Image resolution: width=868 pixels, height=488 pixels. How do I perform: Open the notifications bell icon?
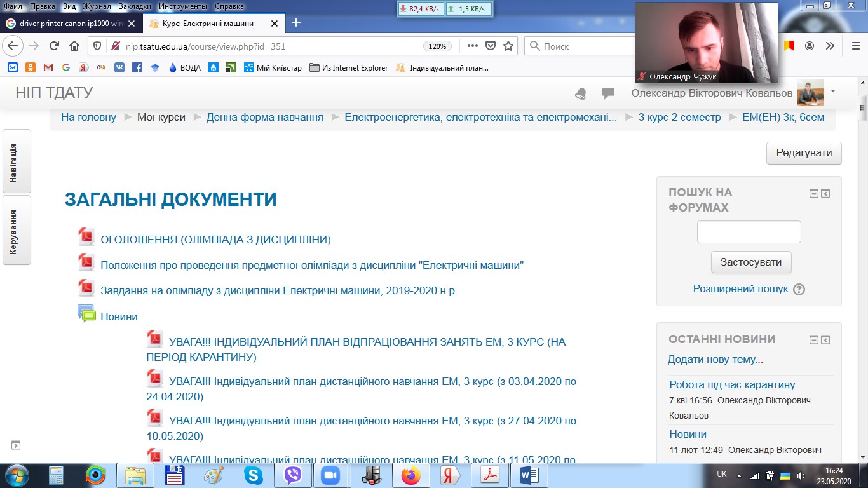tap(580, 93)
